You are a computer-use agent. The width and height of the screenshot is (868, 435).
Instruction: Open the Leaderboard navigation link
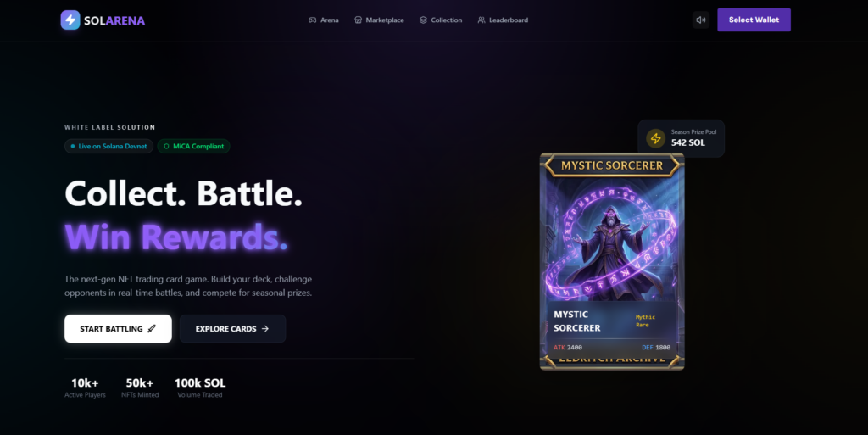point(503,20)
